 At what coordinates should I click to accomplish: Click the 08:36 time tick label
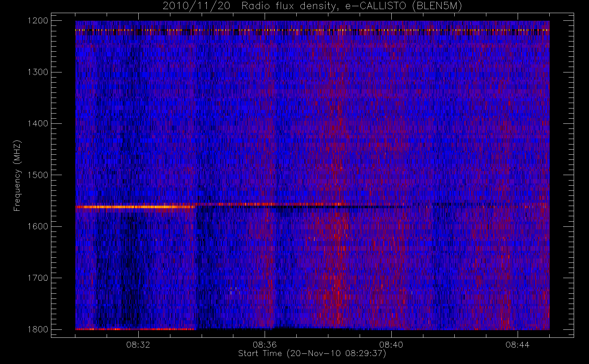point(265,345)
